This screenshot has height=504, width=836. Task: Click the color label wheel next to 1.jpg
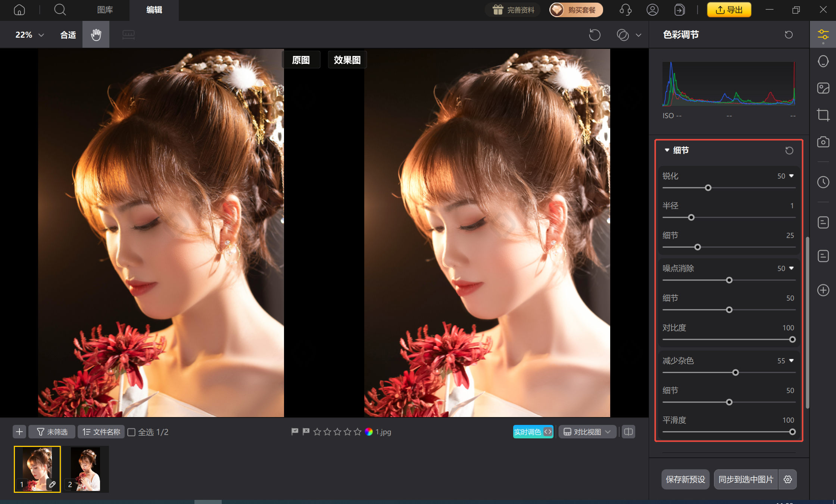[x=368, y=432]
